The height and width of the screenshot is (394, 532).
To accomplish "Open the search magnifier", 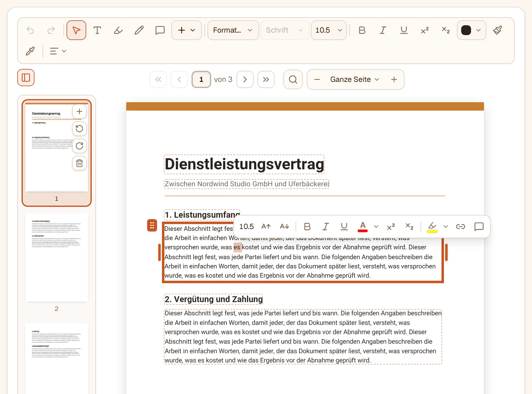I will [x=293, y=79].
